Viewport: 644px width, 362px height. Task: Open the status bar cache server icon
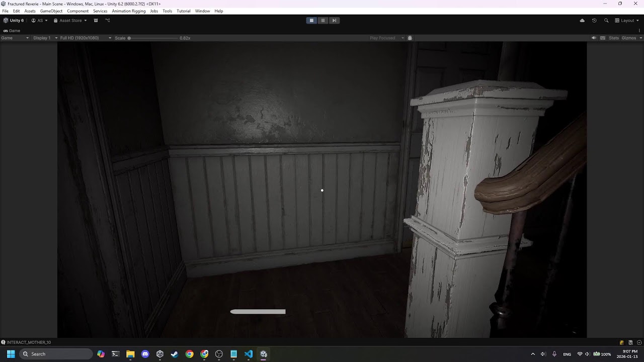(630, 342)
